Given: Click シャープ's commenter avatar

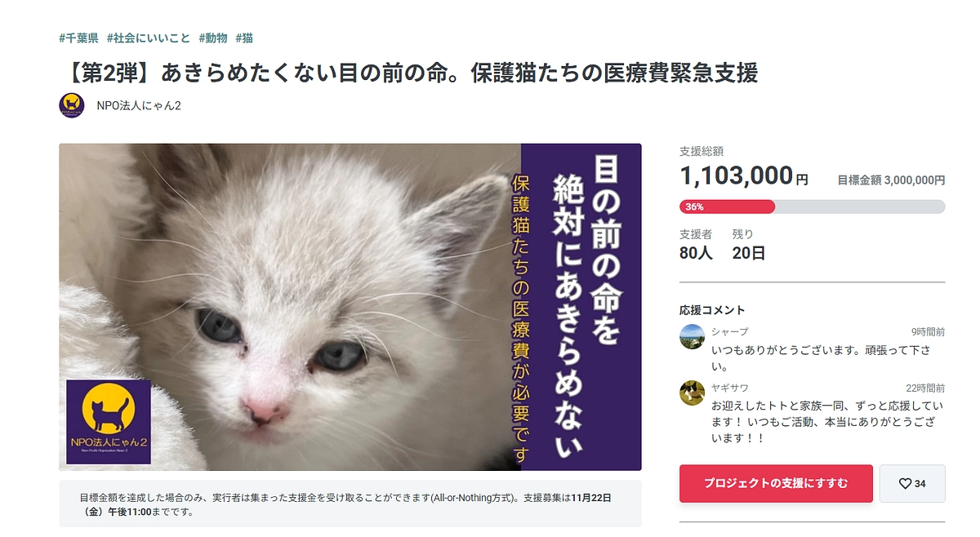Looking at the screenshot, I should click(692, 336).
